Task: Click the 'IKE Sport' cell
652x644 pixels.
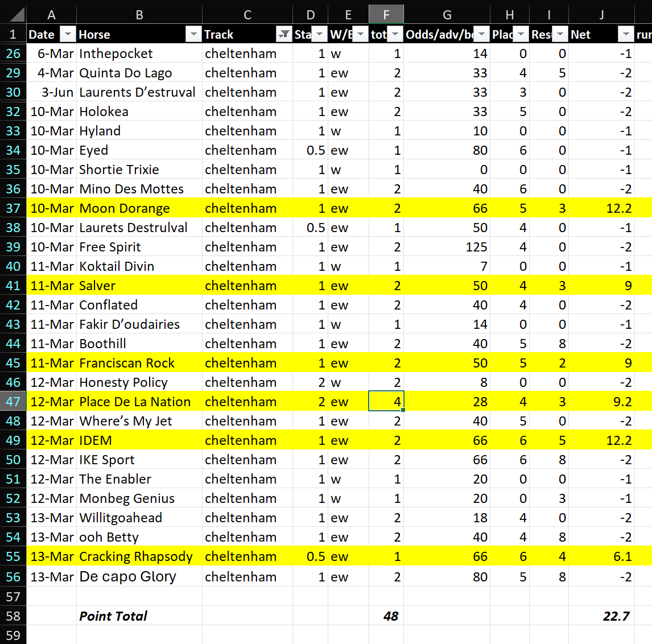Action: tap(139, 460)
